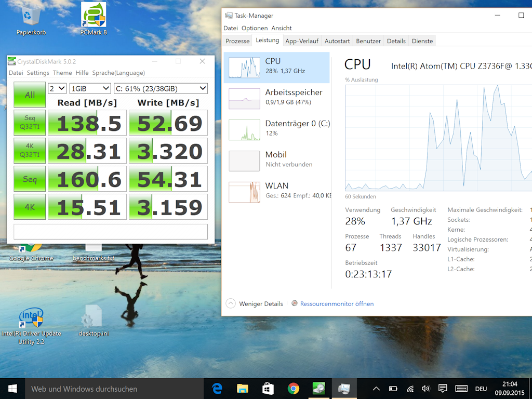
Task: Open the Hilfe menu in CrystalDiskMark
Action: click(x=82, y=73)
